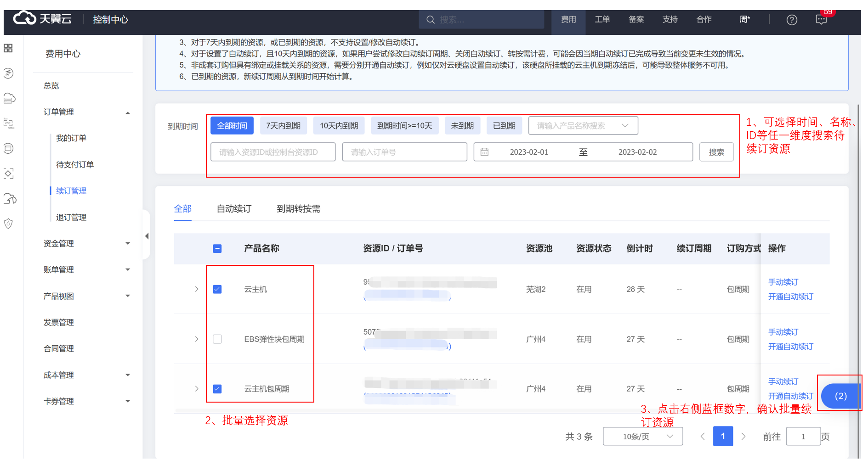Switch to the 到期转按需 tab
The width and height of the screenshot is (868, 465).
point(298,209)
